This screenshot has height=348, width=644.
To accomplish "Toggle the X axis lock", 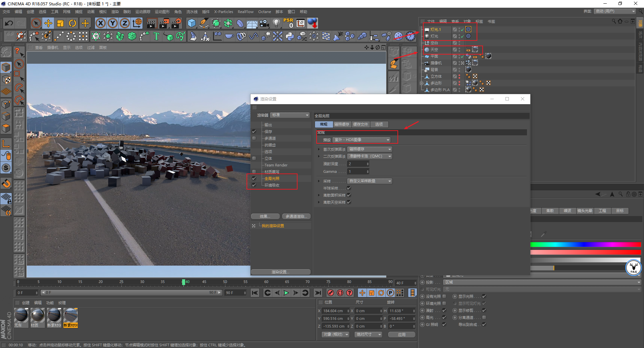I will tap(100, 23).
